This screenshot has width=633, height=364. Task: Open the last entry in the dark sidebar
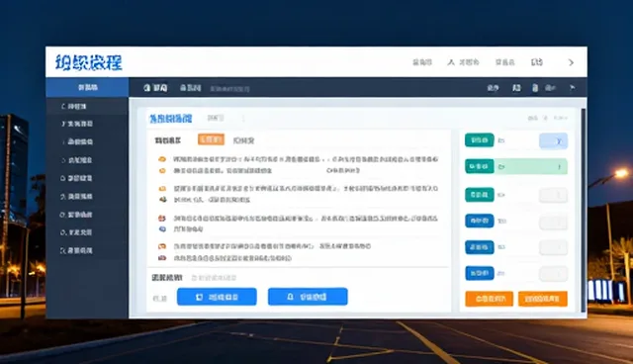coord(76,250)
